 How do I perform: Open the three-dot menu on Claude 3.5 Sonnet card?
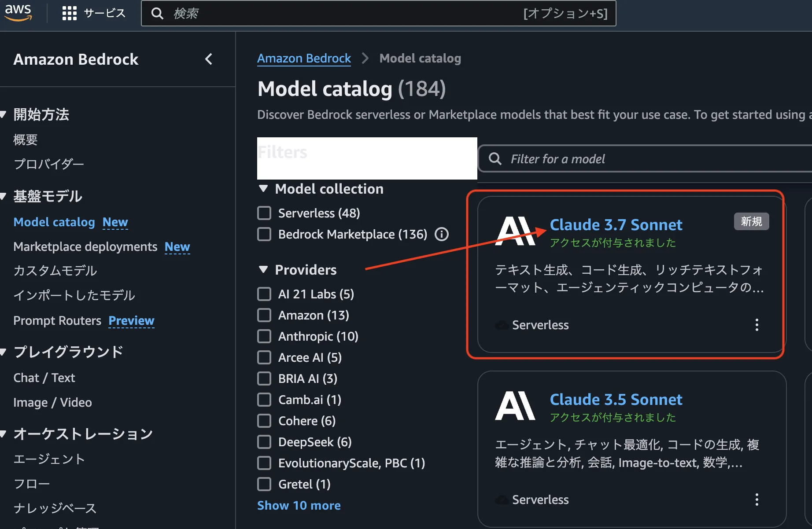(757, 500)
